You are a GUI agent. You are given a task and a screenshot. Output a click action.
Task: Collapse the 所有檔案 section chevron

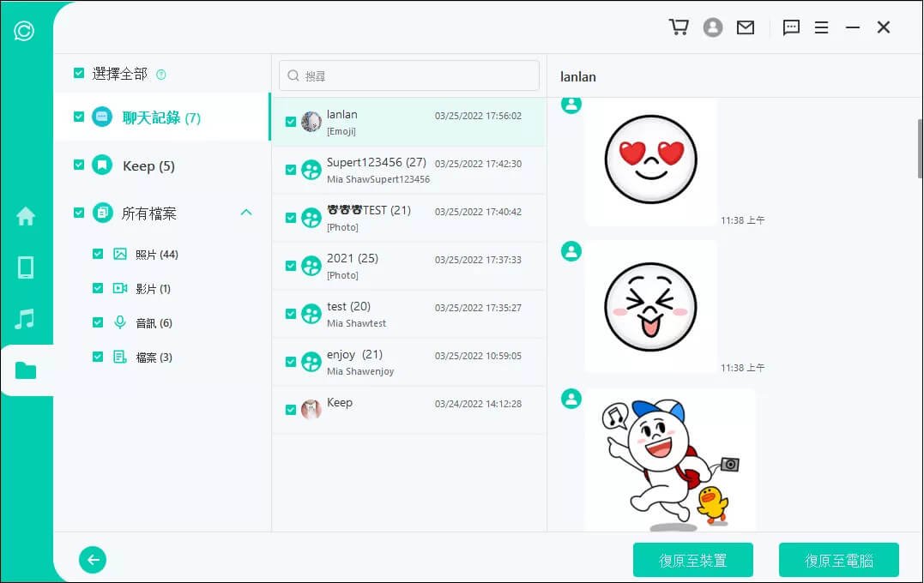click(x=246, y=213)
